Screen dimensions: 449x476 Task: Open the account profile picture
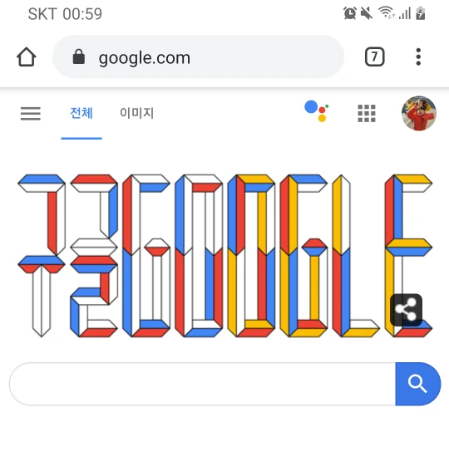tap(419, 113)
